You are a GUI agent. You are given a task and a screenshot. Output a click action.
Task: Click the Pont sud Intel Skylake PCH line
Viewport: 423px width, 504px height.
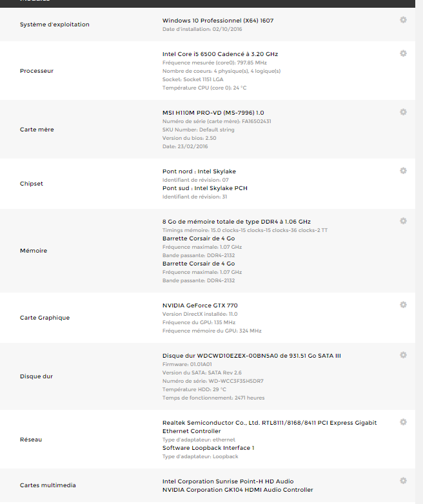coord(204,188)
